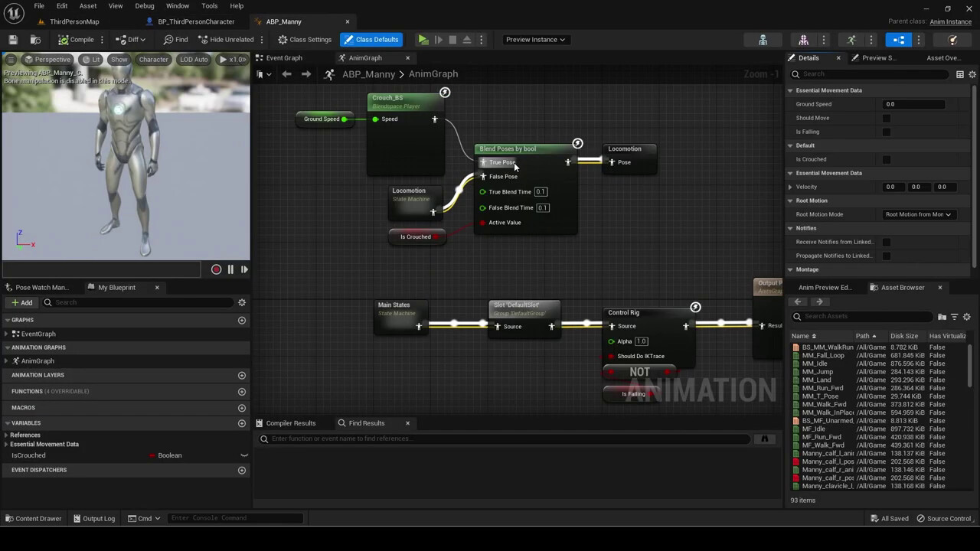Click the IsCrouched Boolean color pin
Viewport: 980px width, 551px height.
(x=153, y=455)
